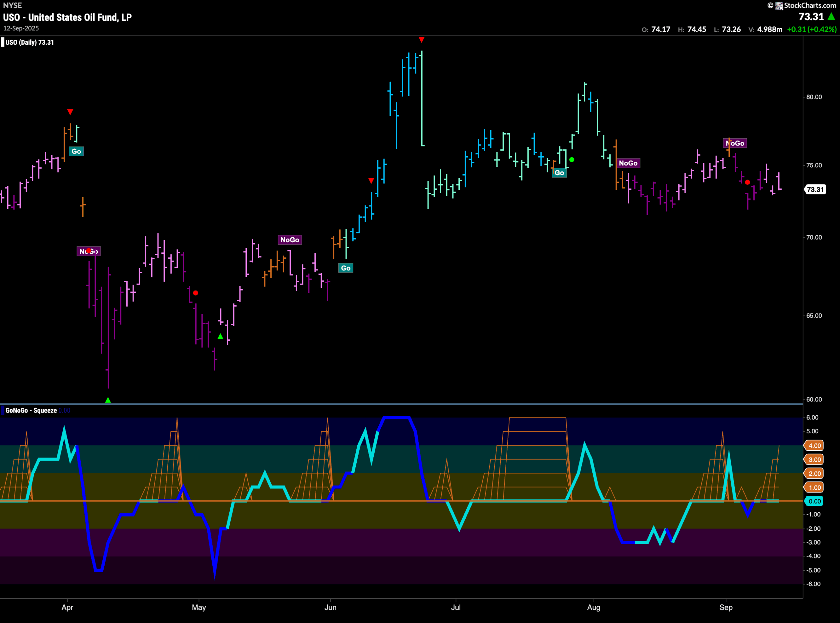Click the -6.00 squeeze axis label
This screenshot has height=623, width=840.
pos(813,584)
